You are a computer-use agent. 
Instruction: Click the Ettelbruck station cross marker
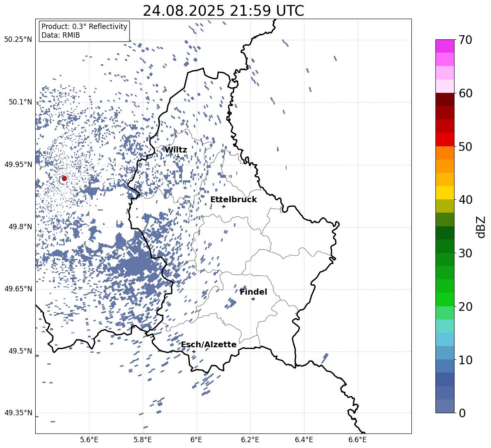point(224,206)
